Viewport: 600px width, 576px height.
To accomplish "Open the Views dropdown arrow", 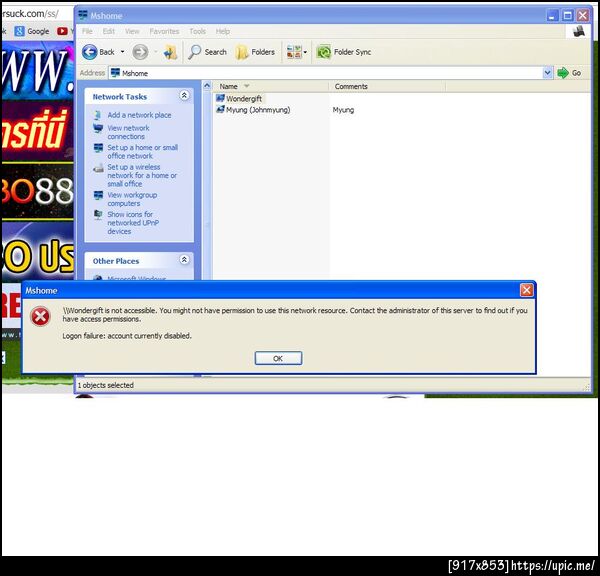I will click(305, 52).
